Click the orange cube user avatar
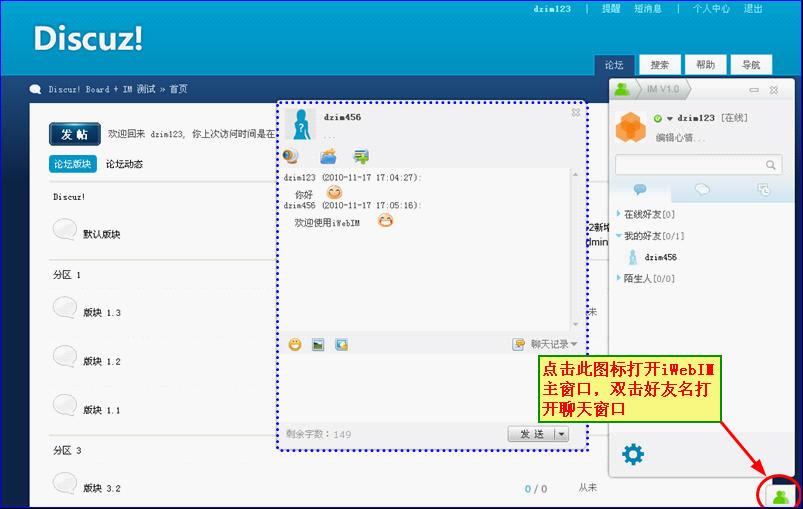 click(x=631, y=127)
